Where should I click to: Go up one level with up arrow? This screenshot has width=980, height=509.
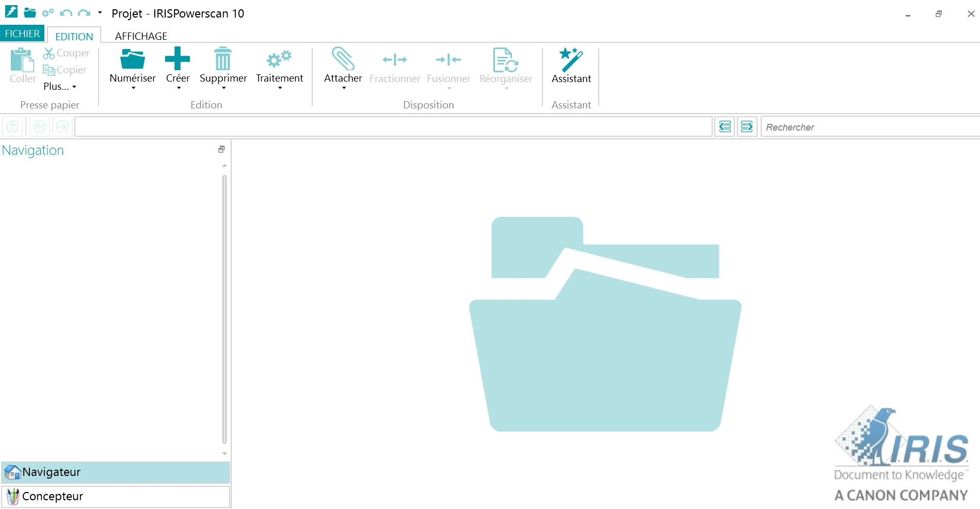tap(12, 126)
